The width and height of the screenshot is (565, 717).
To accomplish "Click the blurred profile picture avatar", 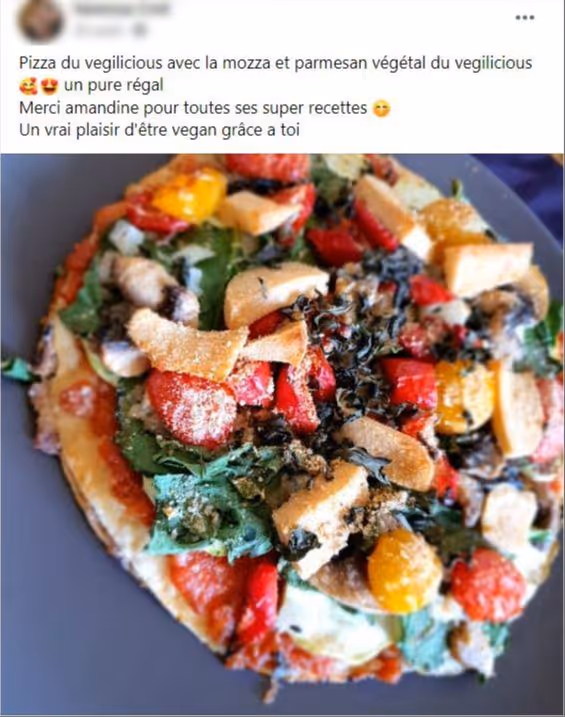I will pyautogui.click(x=40, y=21).
